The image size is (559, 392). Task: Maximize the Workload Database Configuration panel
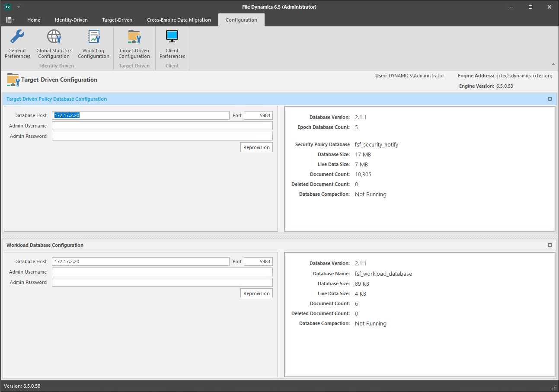pos(550,245)
